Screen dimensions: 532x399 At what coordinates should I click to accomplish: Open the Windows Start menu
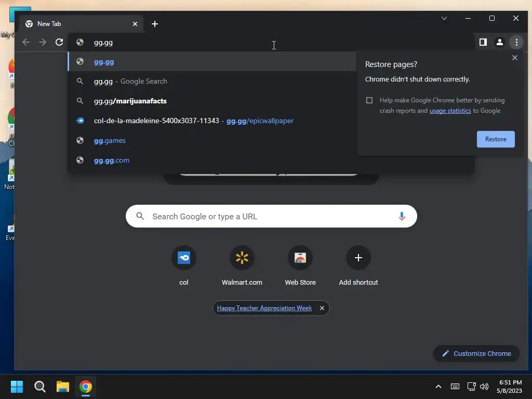click(17, 387)
